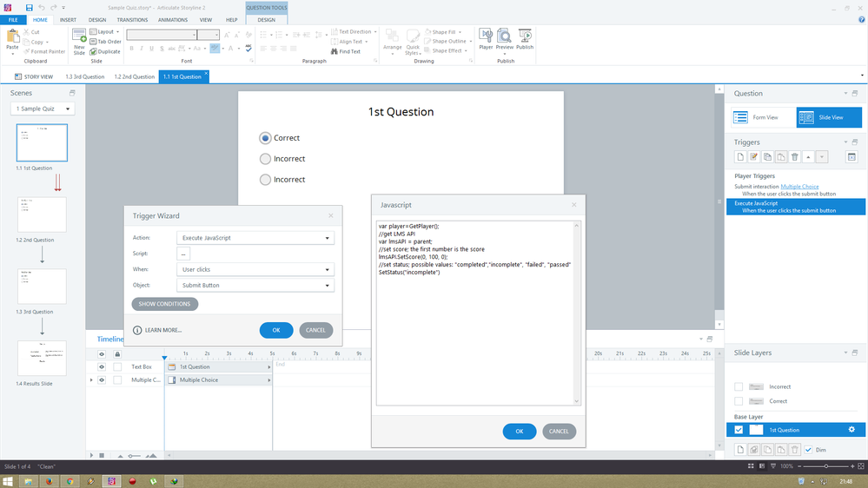Image resolution: width=868 pixels, height=488 pixels.
Task: Click the Publish ribbon icon
Action: pos(526,38)
